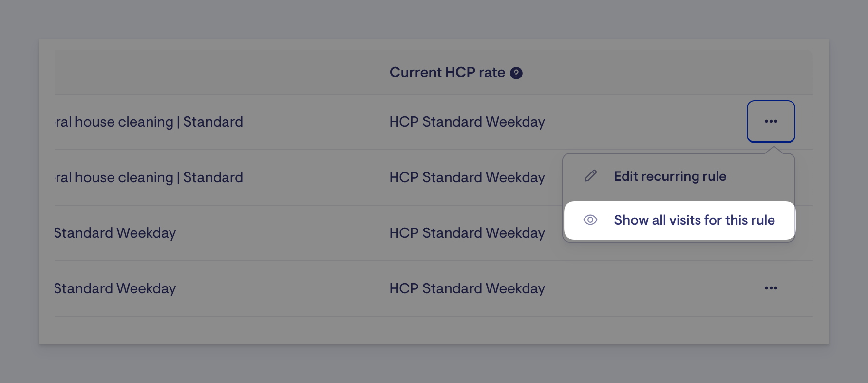Click the help question mark beside Current HCP rate
Viewport: 868px width, 383px height.
(516, 73)
